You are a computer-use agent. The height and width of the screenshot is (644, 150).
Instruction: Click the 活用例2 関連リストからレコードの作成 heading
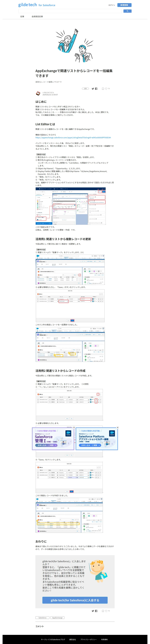click(x=60, y=371)
